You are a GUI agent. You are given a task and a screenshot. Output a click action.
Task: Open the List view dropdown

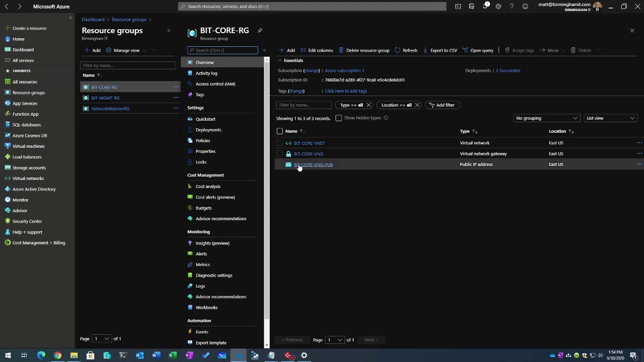[610, 118]
